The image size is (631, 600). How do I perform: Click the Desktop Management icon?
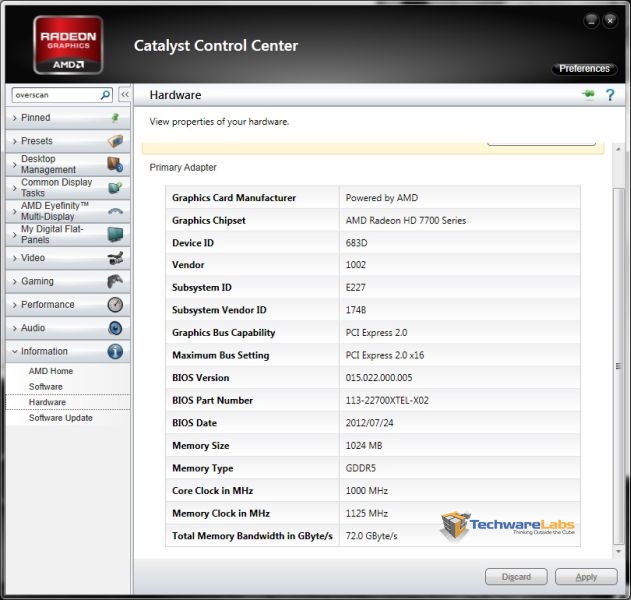115,164
